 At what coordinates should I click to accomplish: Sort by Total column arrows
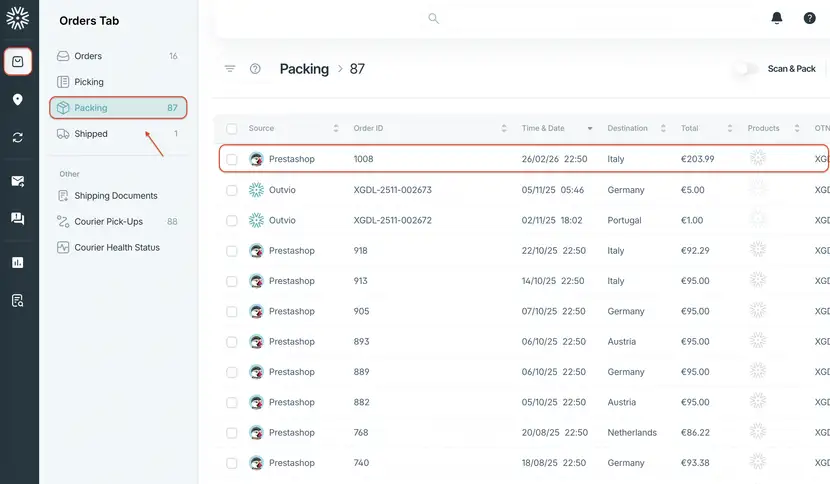click(x=730, y=128)
